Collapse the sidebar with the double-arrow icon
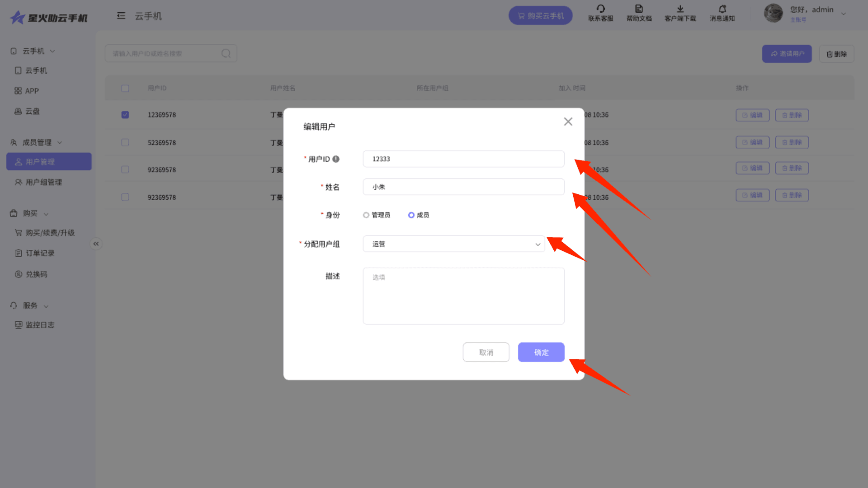 tap(96, 244)
